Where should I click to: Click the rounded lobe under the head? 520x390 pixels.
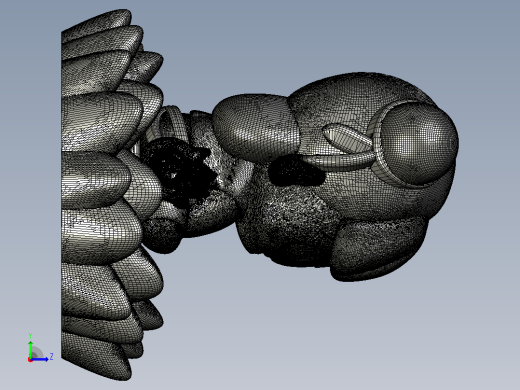[x=377, y=248]
